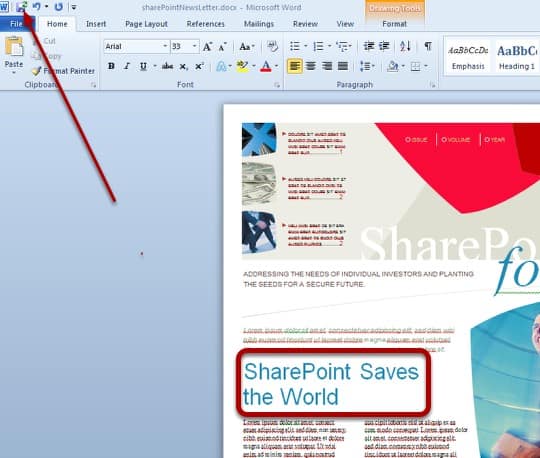Click the Word application icon
The image size is (540, 458).
[4, 7]
